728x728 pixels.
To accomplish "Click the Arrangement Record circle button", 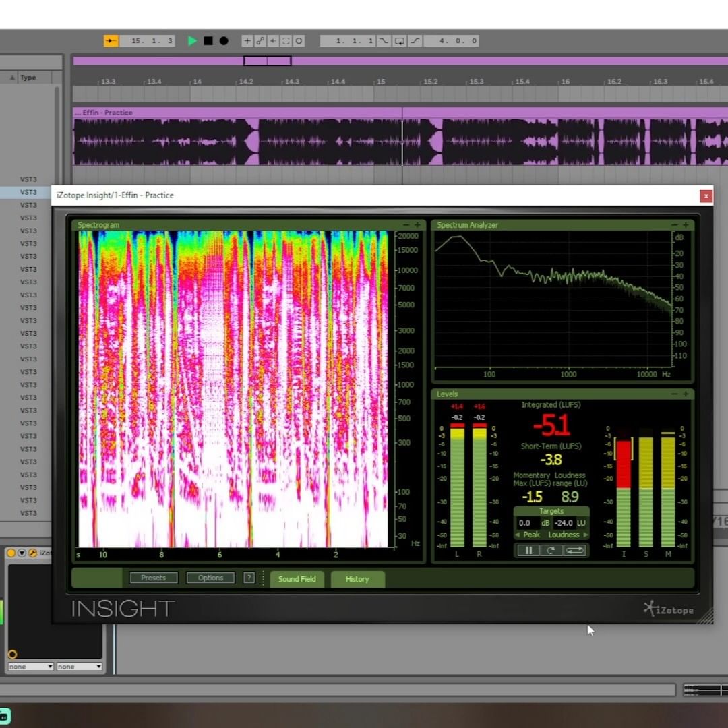I will pos(224,41).
